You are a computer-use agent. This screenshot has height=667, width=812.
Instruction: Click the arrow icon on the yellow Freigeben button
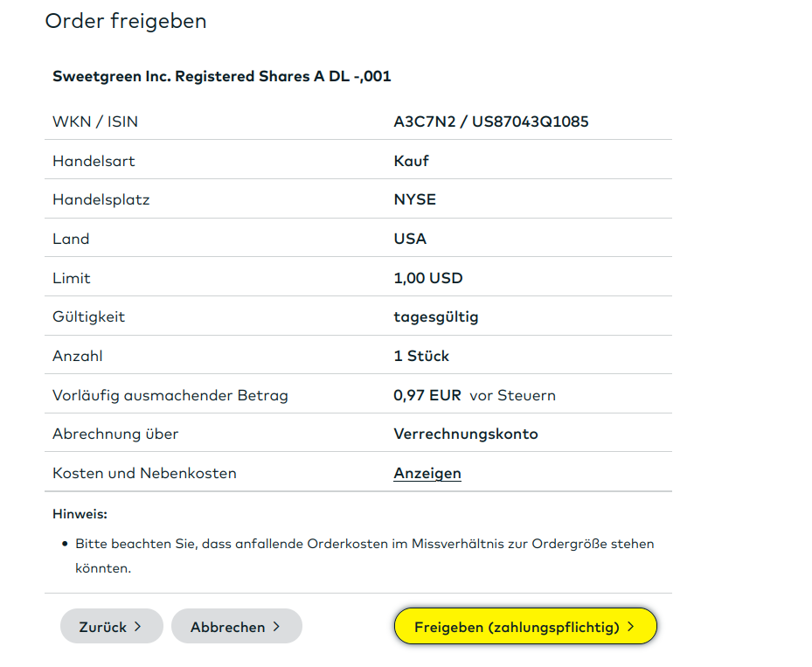[x=631, y=627]
